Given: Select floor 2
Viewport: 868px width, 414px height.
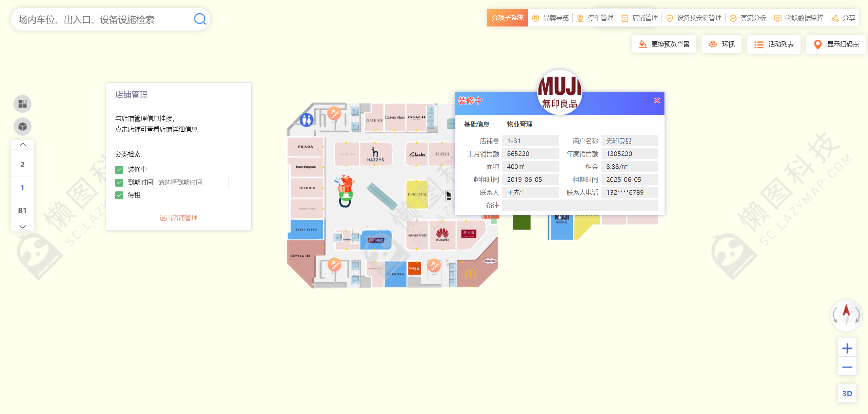Looking at the screenshot, I should [22, 165].
